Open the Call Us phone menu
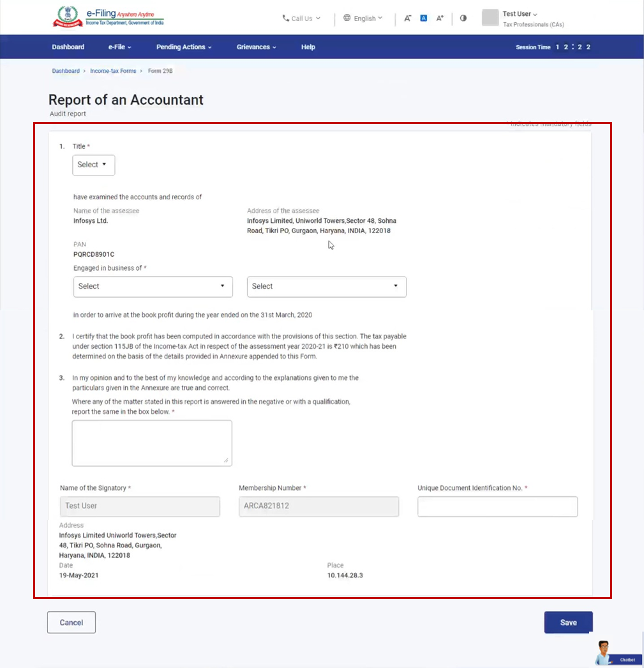This screenshot has width=644, height=668. [x=300, y=19]
